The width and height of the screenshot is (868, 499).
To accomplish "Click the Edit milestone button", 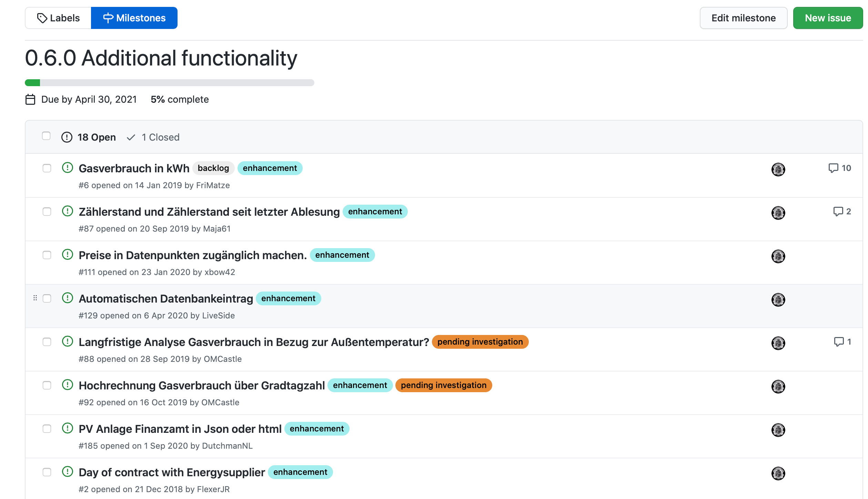I will [x=743, y=18].
